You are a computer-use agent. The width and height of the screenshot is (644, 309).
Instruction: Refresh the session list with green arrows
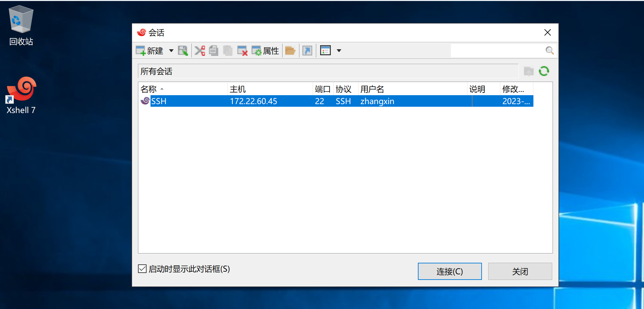pos(544,71)
